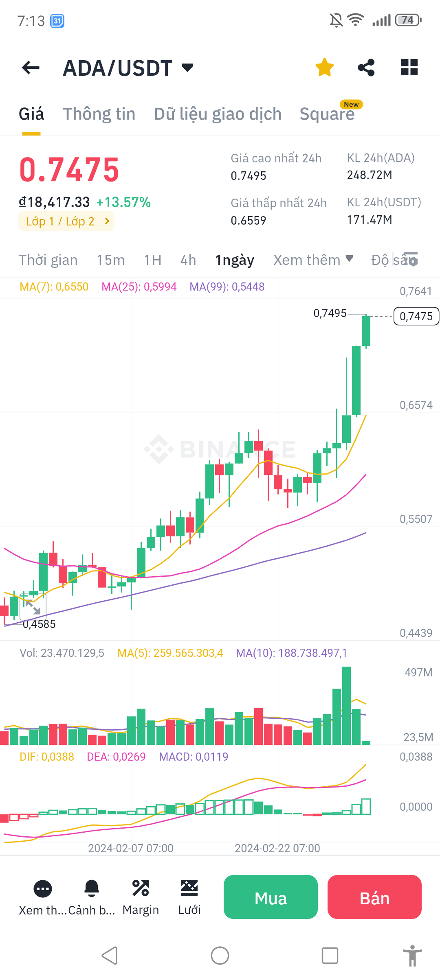
Task: Open the ADA/USDT pair dropdown
Action: [187, 67]
